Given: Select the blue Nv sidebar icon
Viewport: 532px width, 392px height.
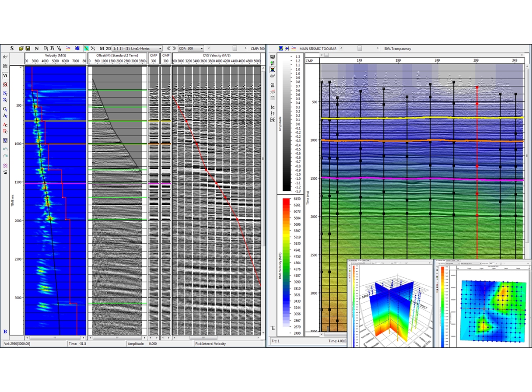Looking at the screenshot, I should (x=5, y=94).
